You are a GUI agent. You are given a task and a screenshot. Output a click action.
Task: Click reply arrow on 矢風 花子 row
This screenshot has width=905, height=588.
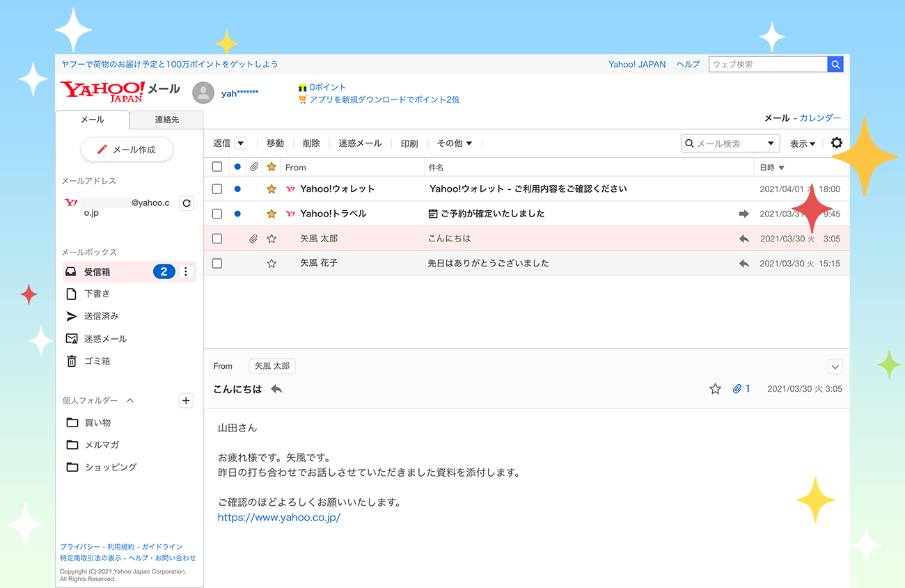click(x=744, y=264)
